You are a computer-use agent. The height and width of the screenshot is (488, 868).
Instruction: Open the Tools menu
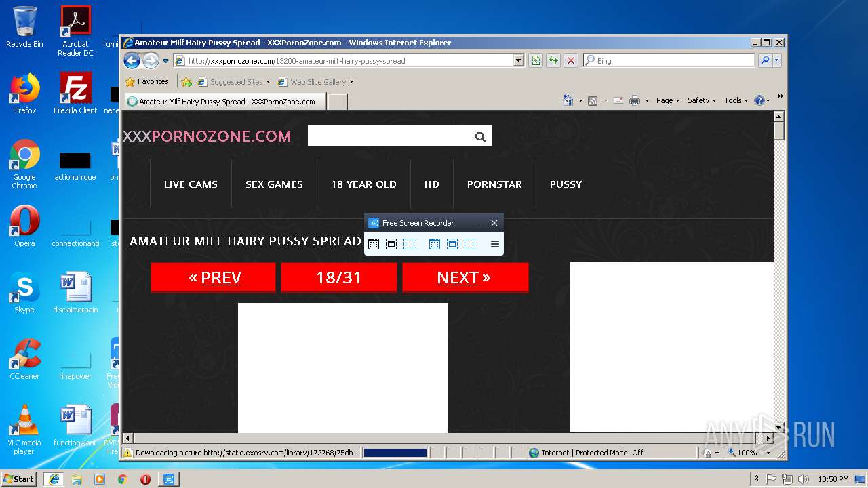click(x=736, y=100)
